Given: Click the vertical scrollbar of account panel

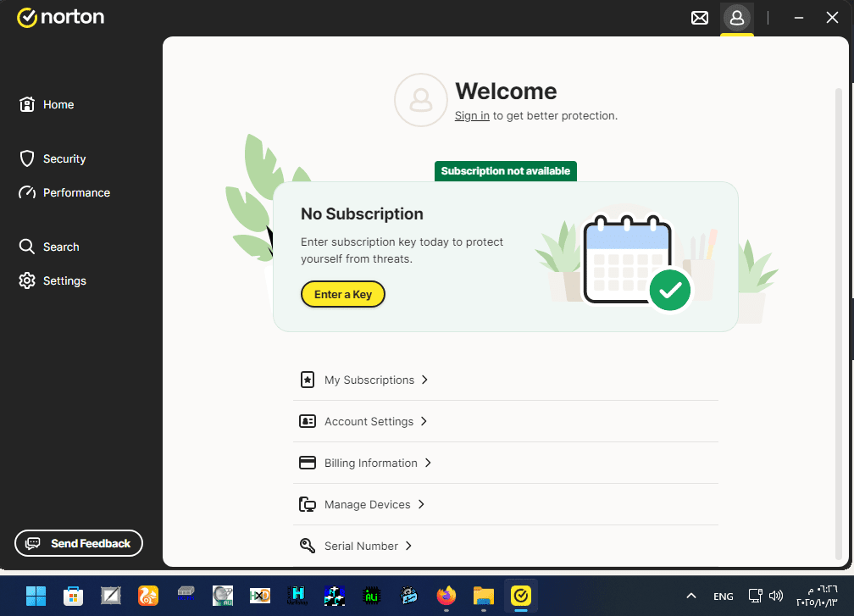Looking at the screenshot, I should 839,322.
